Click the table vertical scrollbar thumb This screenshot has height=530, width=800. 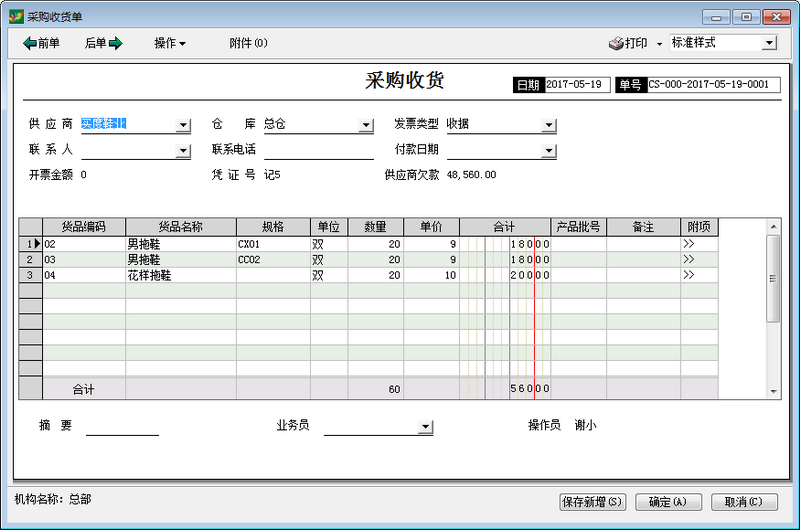click(773, 279)
